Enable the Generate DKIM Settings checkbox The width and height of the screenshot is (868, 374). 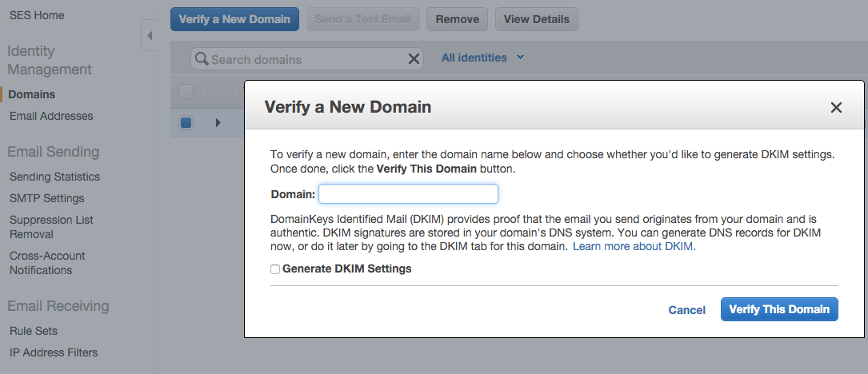tap(275, 269)
